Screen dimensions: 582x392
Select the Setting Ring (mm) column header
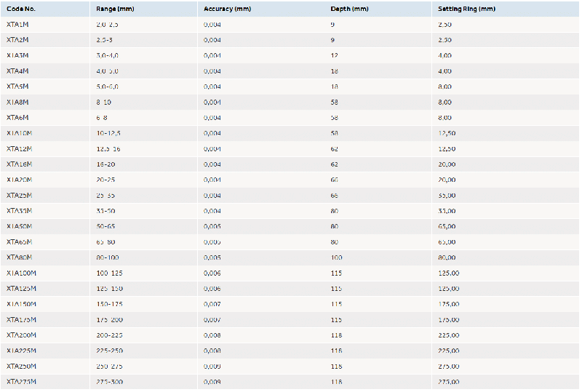(x=466, y=9)
